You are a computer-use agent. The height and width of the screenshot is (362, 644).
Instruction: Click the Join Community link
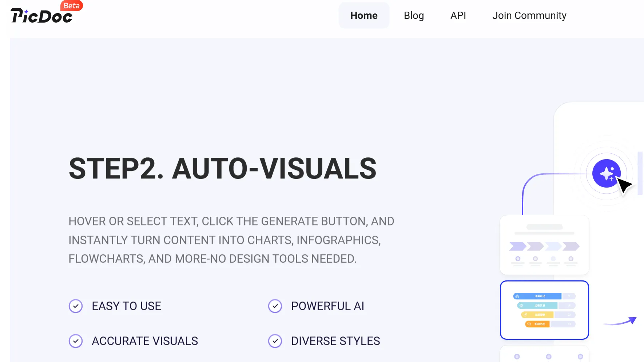(529, 16)
